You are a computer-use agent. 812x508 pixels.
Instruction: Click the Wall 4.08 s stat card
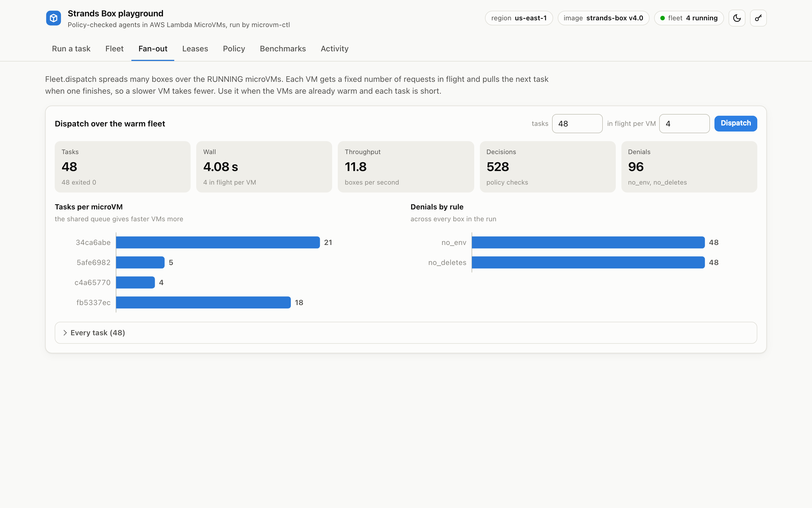(264, 167)
